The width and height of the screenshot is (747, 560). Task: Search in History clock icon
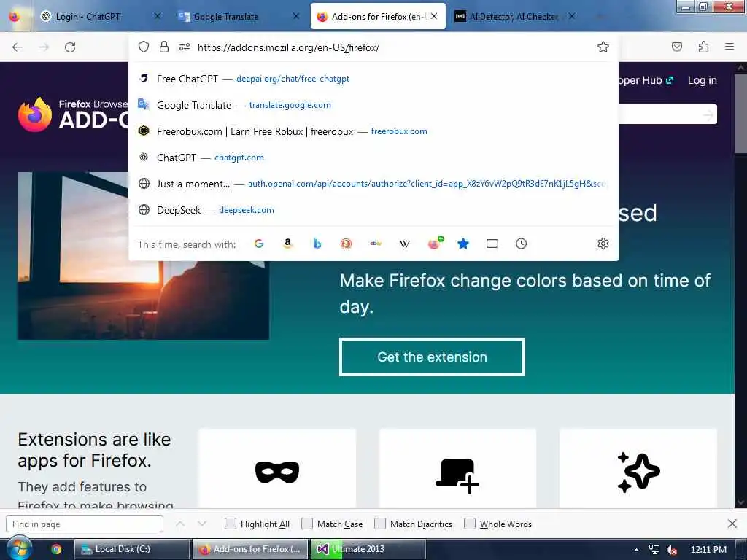pyautogui.click(x=521, y=244)
